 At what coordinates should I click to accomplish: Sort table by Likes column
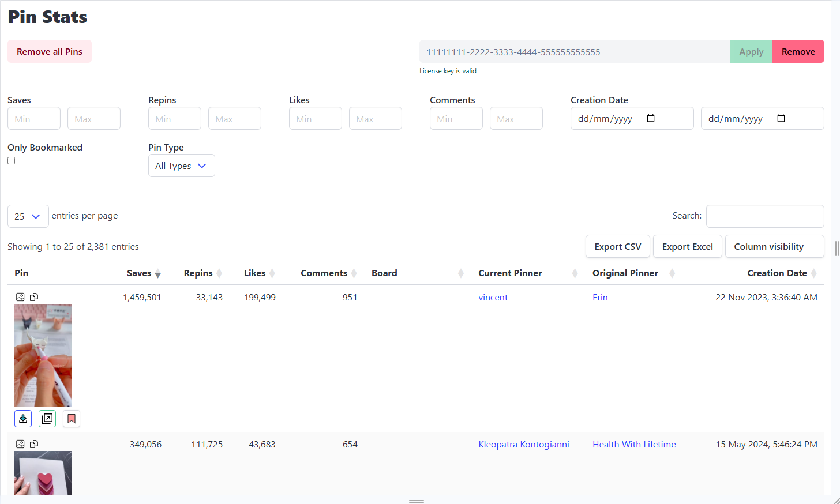[259, 273]
